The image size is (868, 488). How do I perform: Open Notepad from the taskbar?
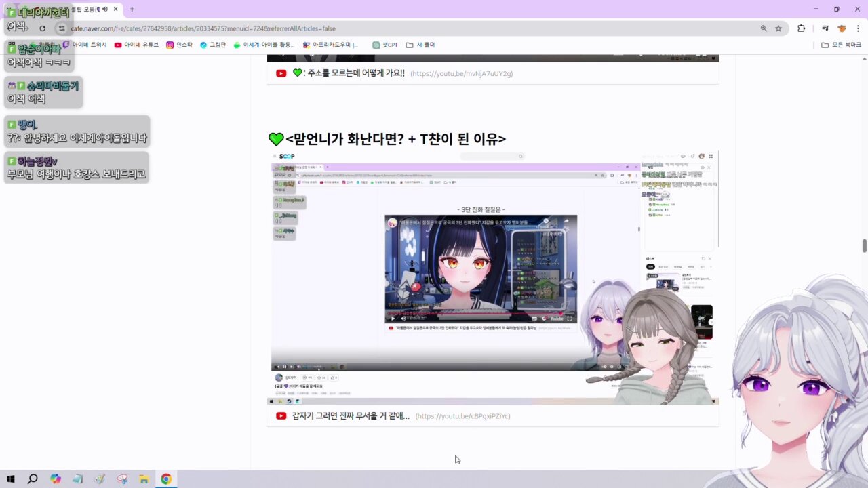pyautogui.click(x=77, y=479)
